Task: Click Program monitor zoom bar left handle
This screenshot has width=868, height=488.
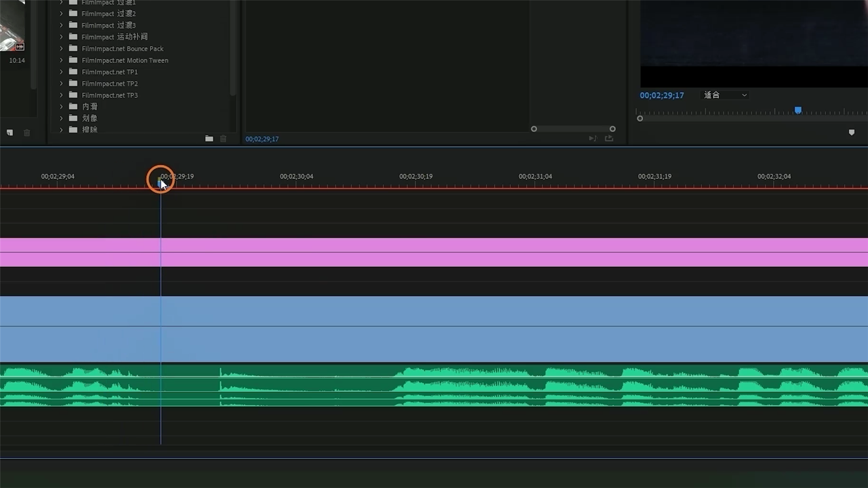Action: 640,118
